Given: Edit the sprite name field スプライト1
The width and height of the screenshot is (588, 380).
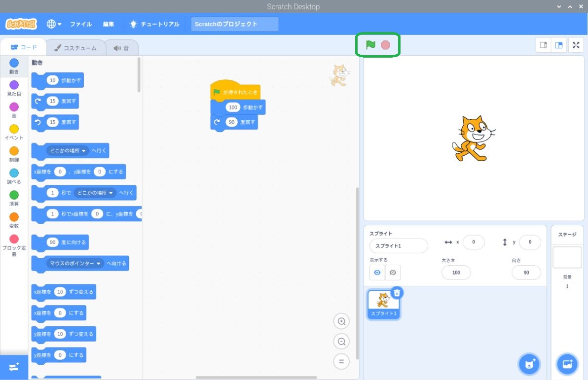Looking at the screenshot, I should (x=399, y=246).
